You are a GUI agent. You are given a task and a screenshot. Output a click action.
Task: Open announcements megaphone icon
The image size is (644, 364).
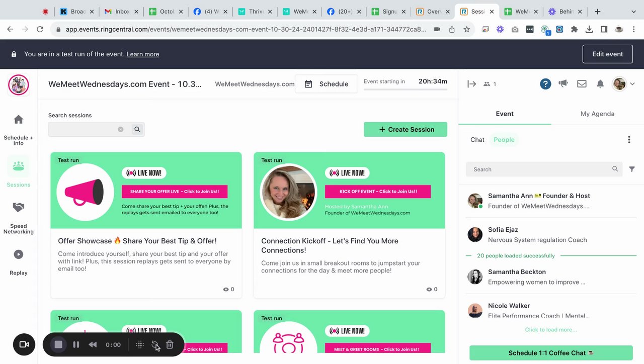pyautogui.click(x=563, y=83)
